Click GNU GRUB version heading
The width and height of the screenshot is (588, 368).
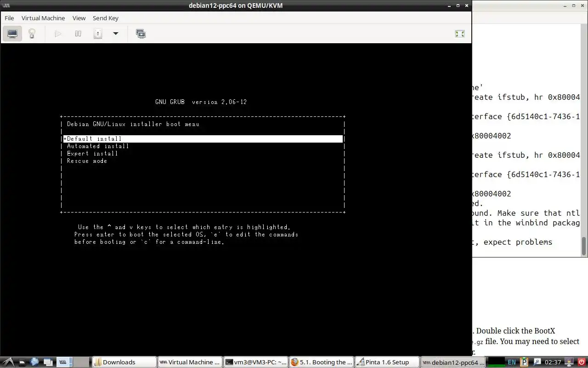click(x=201, y=102)
